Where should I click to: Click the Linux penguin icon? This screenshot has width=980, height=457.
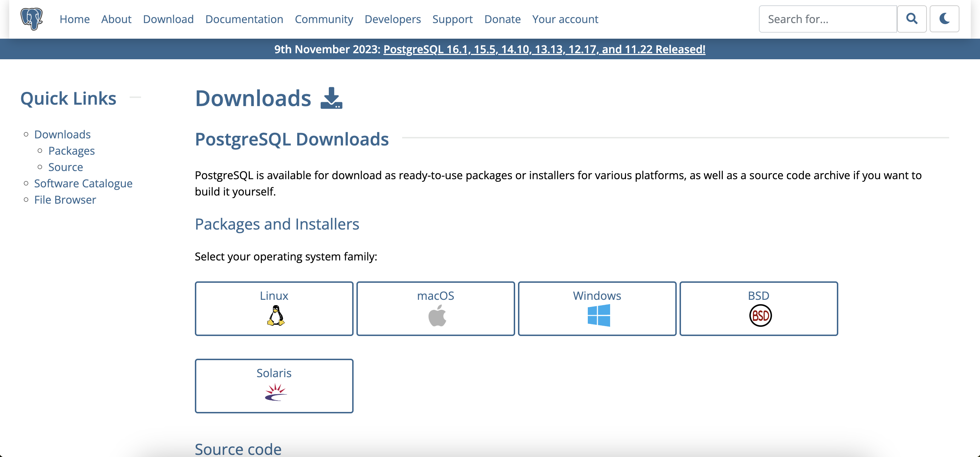point(275,315)
